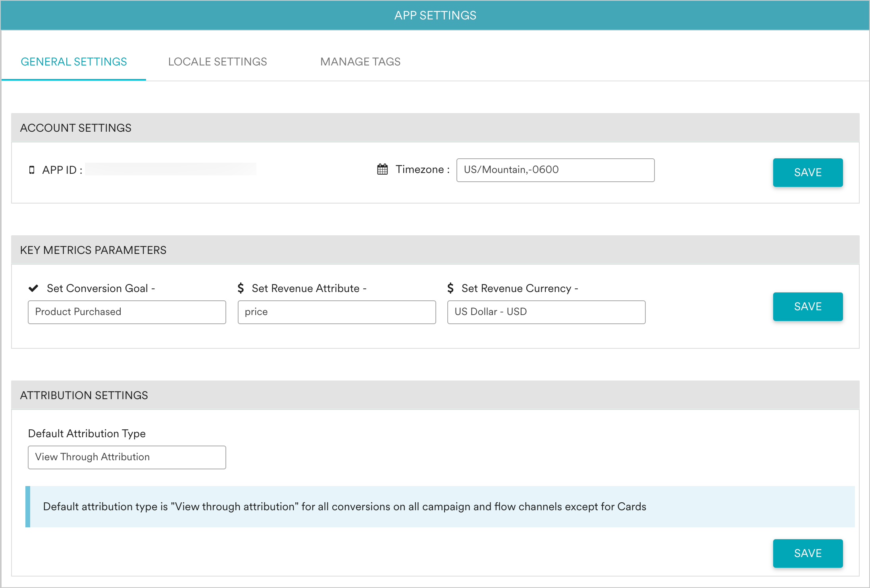Select the General Settings tab
Image resolution: width=870 pixels, height=588 pixels.
point(74,61)
